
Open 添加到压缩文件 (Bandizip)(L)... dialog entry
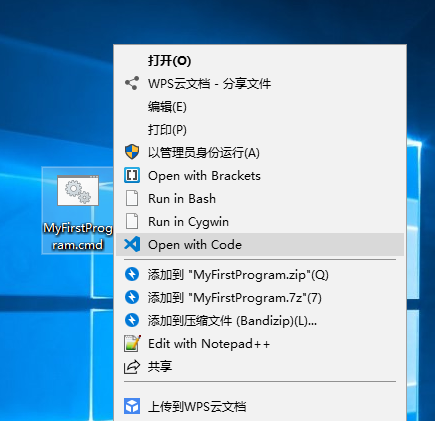(260, 321)
